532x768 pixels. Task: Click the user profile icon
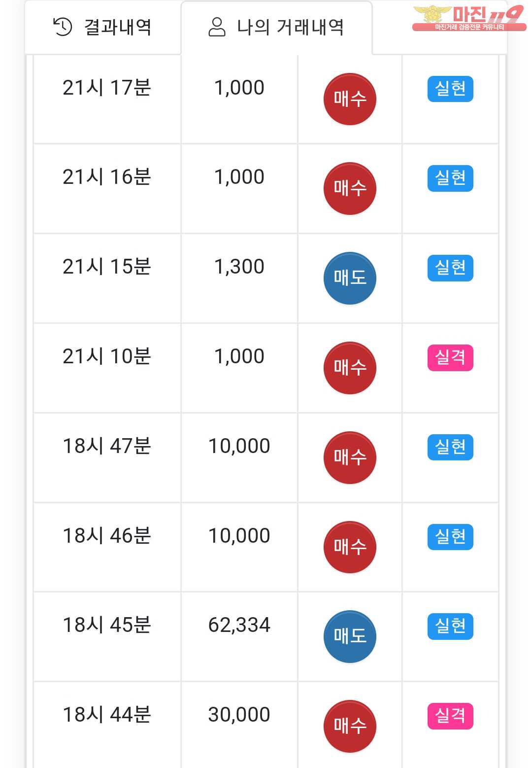tap(217, 27)
